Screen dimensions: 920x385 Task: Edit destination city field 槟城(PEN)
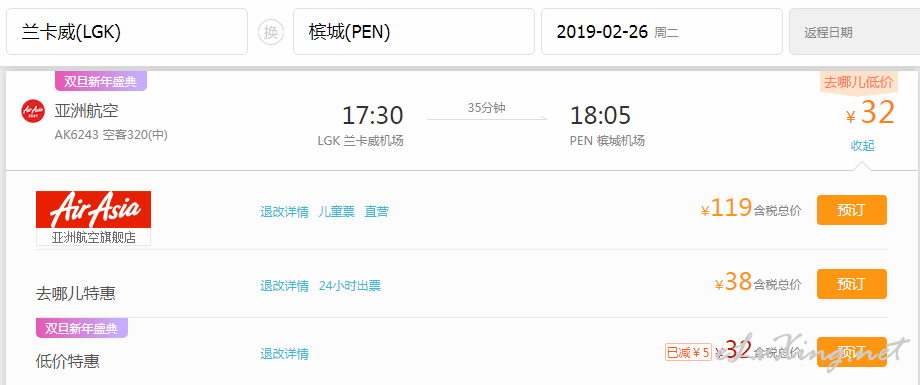pos(414,32)
